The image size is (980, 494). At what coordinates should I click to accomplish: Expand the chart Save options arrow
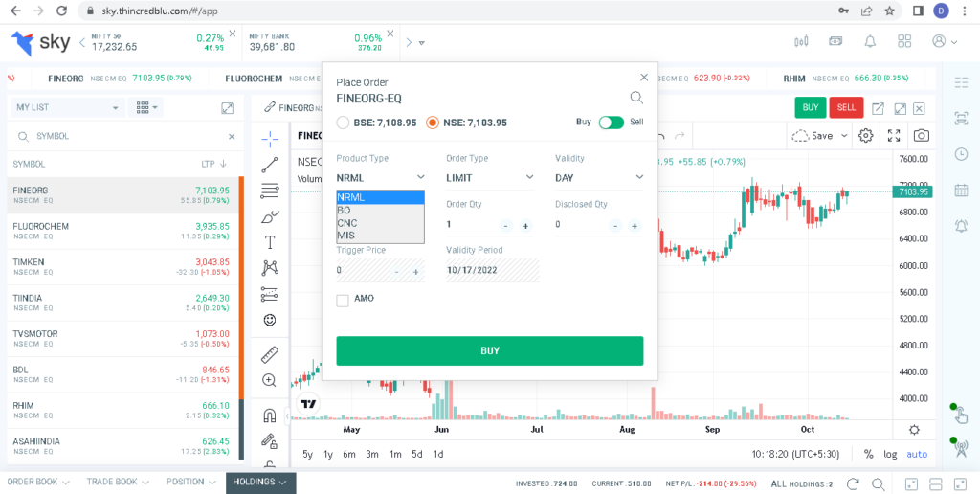[x=844, y=136]
